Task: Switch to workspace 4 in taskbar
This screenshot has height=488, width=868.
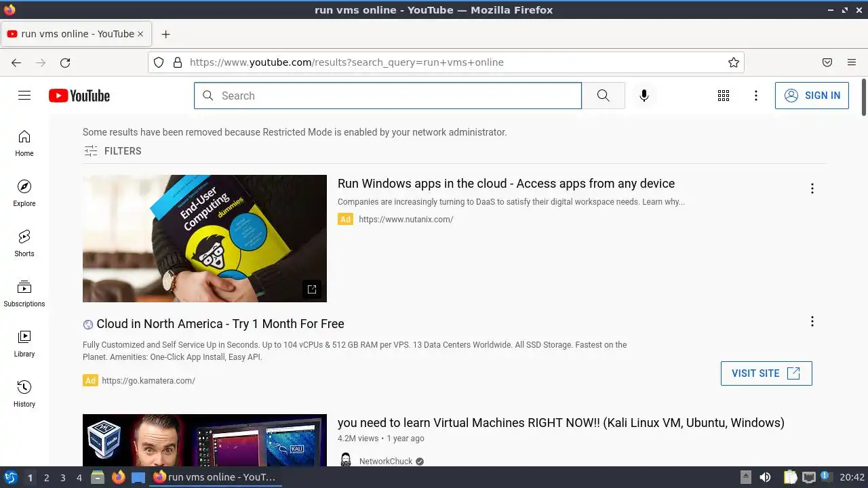Action: (79, 478)
